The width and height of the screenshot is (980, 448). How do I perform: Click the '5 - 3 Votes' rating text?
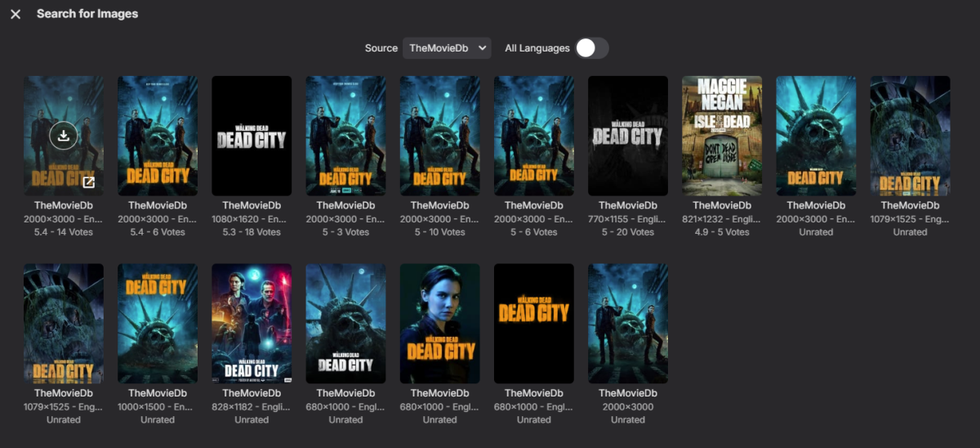tap(345, 232)
